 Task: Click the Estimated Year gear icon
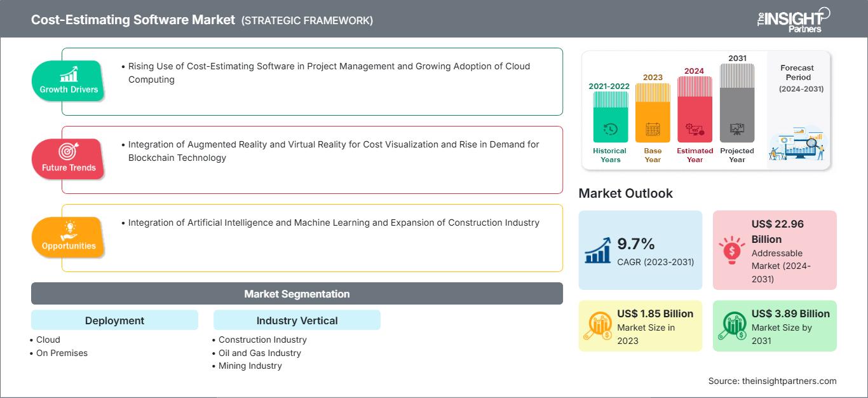pyautogui.click(x=695, y=130)
